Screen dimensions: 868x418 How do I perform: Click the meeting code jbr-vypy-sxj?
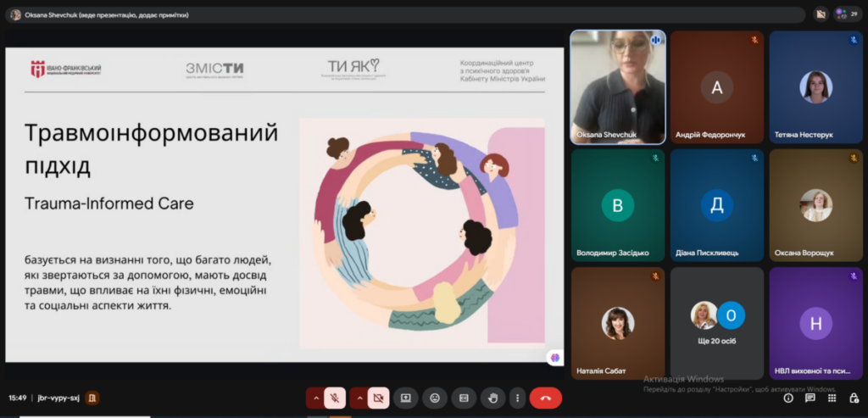coord(58,398)
